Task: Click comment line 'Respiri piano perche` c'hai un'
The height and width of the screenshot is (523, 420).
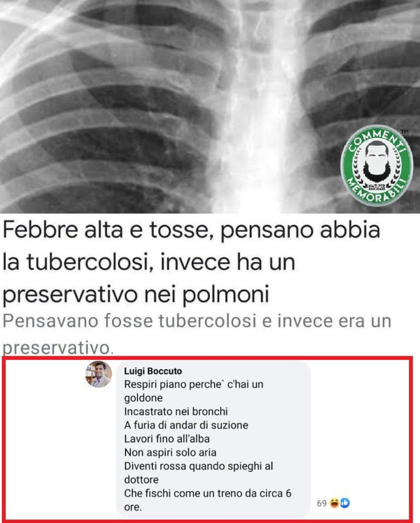Action: 194,384
